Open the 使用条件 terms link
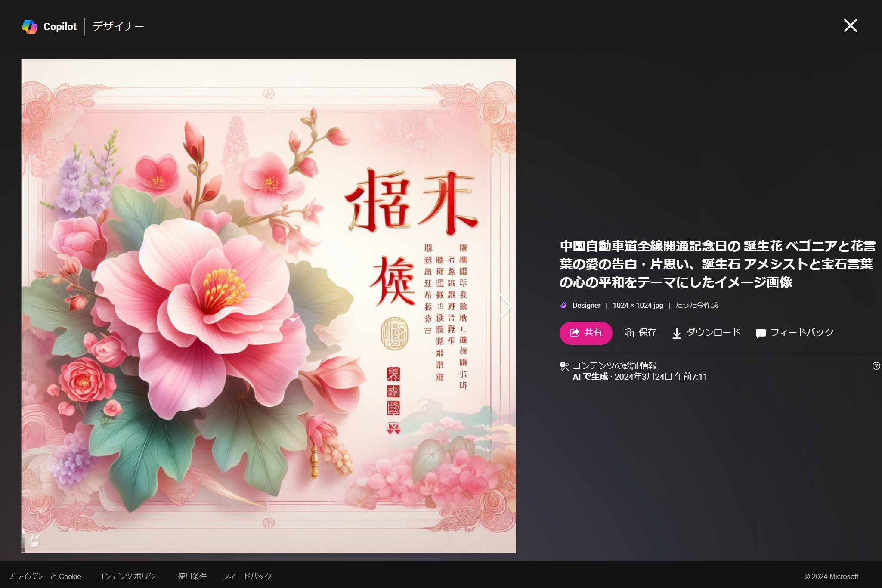Screen dimensions: 882x588 point(192,576)
